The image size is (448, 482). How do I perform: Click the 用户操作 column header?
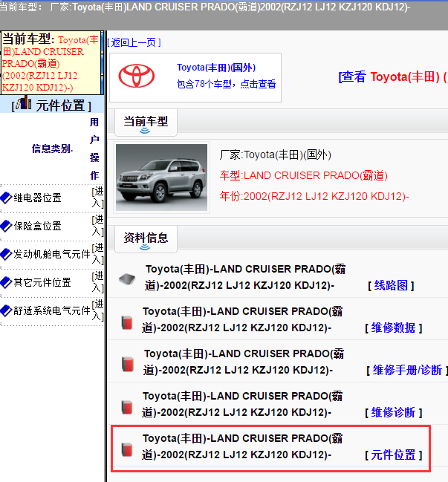[x=94, y=149]
